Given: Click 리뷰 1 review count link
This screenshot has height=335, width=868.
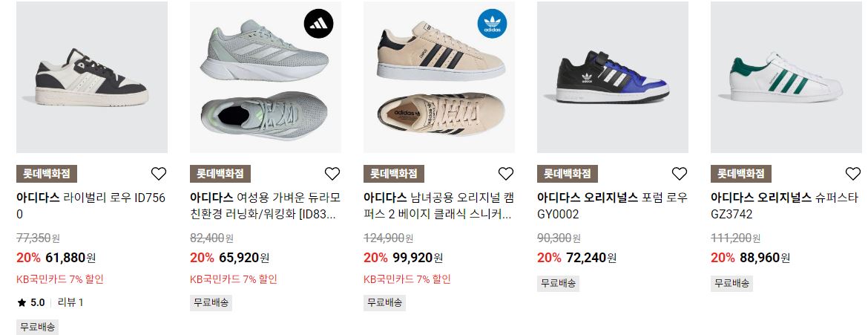Looking at the screenshot, I should point(70,303).
